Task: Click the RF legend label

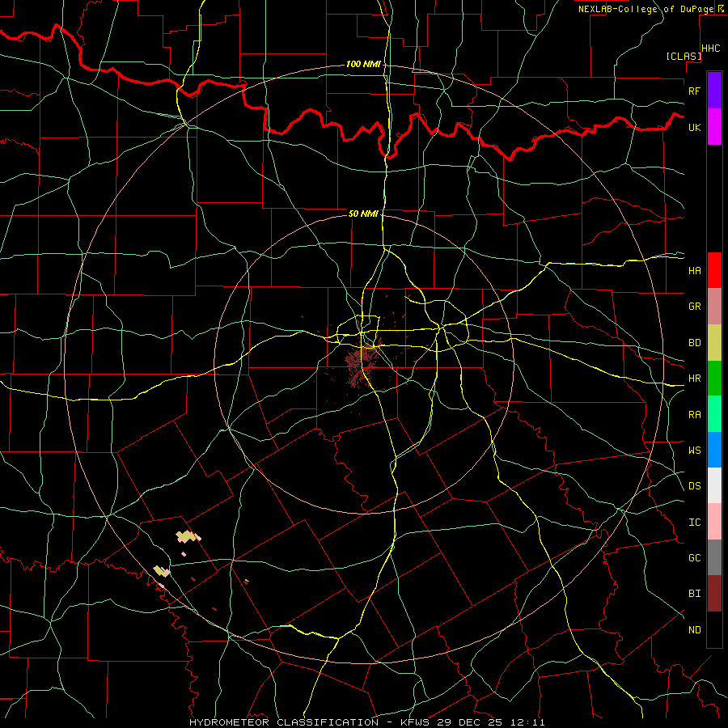Action: pyautogui.click(x=694, y=91)
